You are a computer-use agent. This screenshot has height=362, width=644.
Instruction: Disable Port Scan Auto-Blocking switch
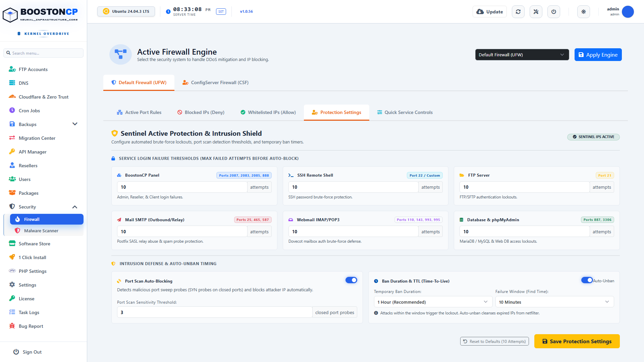point(351,280)
